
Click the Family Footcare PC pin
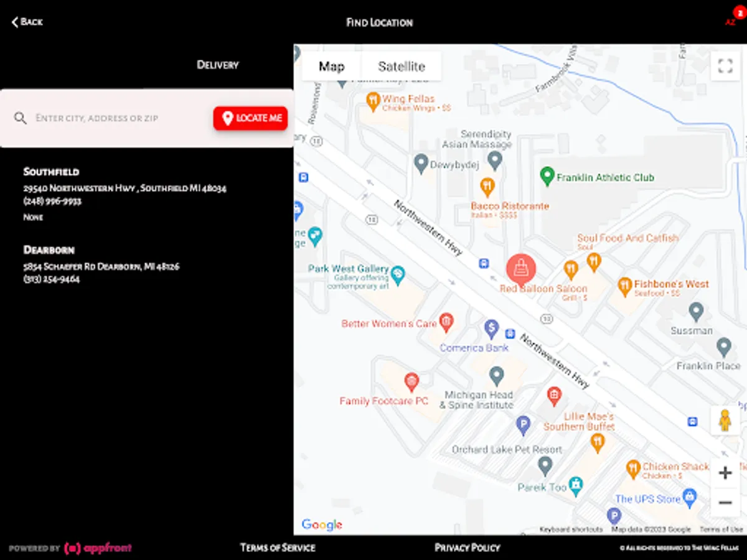411,381
